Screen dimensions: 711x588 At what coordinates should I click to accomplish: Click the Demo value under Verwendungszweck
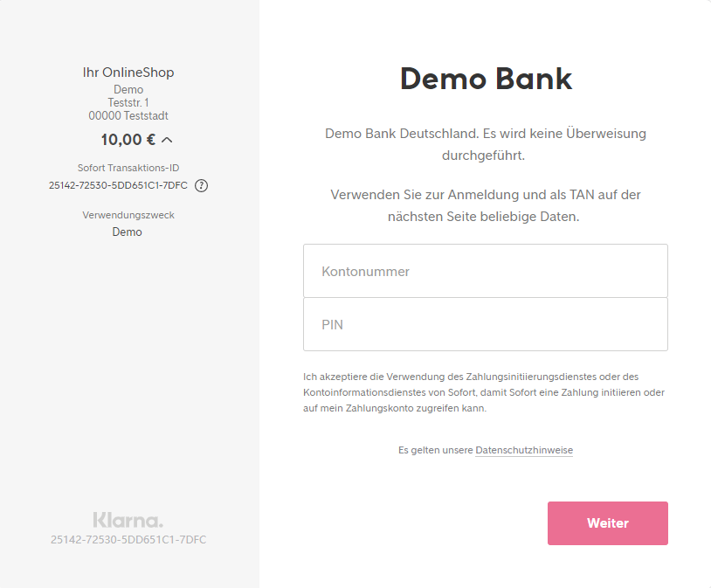point(128,232)
